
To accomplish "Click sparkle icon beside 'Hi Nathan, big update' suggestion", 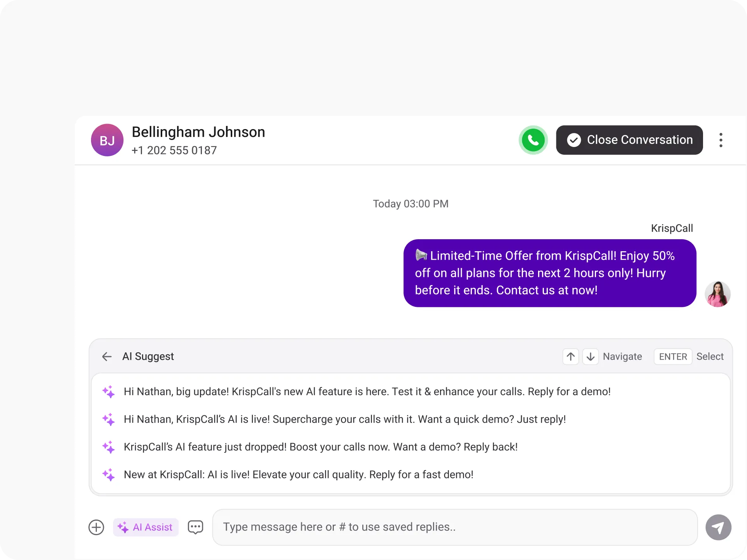I will [x=109, y=392].
